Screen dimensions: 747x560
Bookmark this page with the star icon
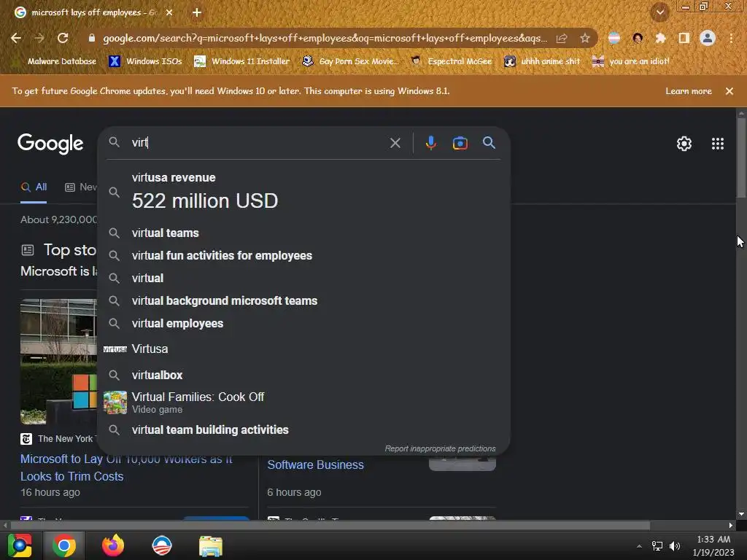pyautogui.click(x=585, y=38)
